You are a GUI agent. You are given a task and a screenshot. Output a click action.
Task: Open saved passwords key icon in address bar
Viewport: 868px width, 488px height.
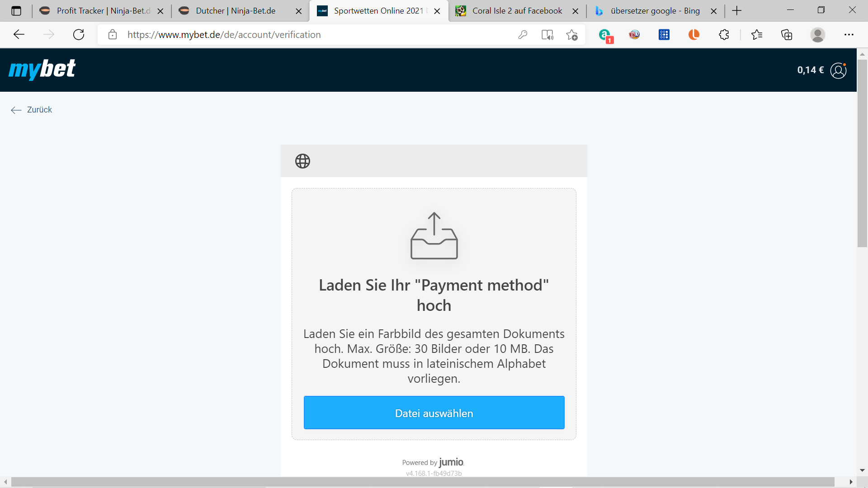click(x=523, y=35)
